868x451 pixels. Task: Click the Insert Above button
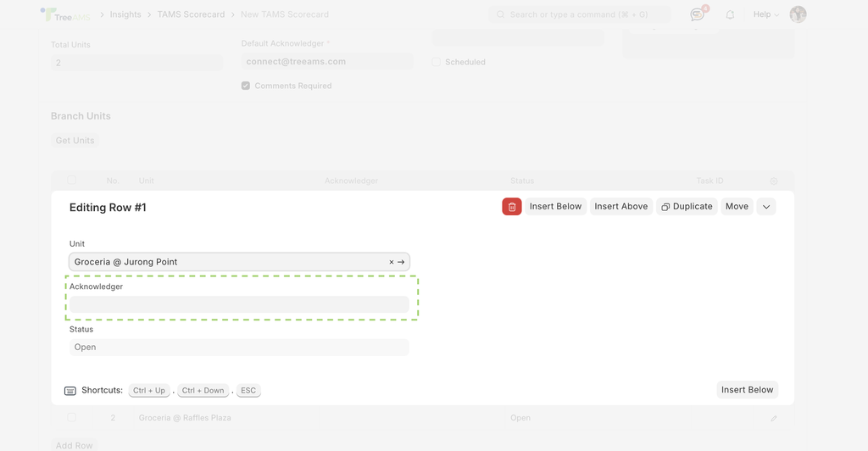pos(621,206)
